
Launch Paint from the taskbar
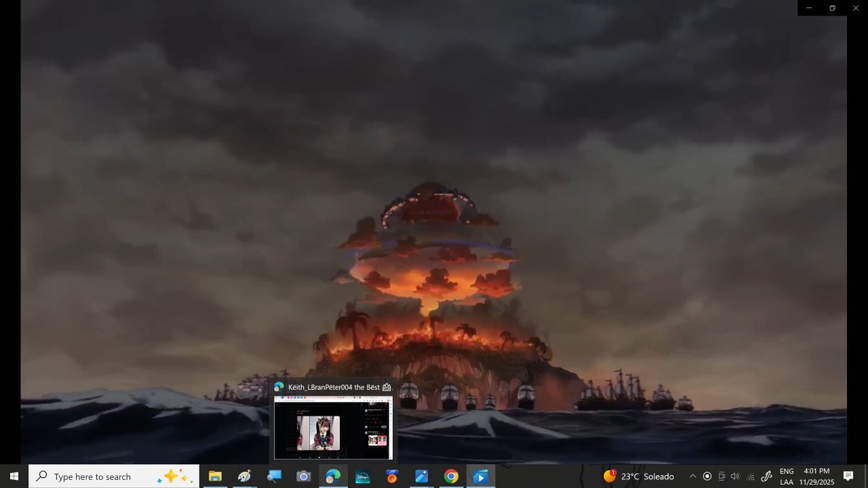coord(244,476)
